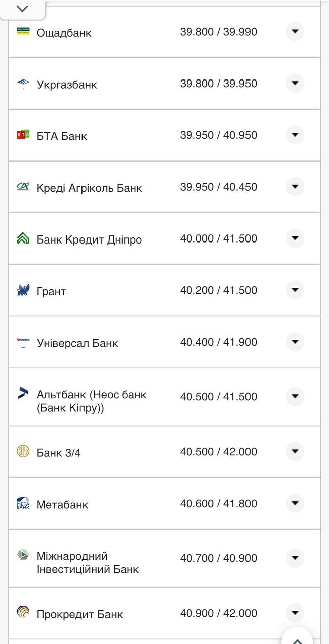The height and width of the screenshot is (644, 329).
Task: Click the Ощадбанк logo icon
Action: [x=23, y=32]
